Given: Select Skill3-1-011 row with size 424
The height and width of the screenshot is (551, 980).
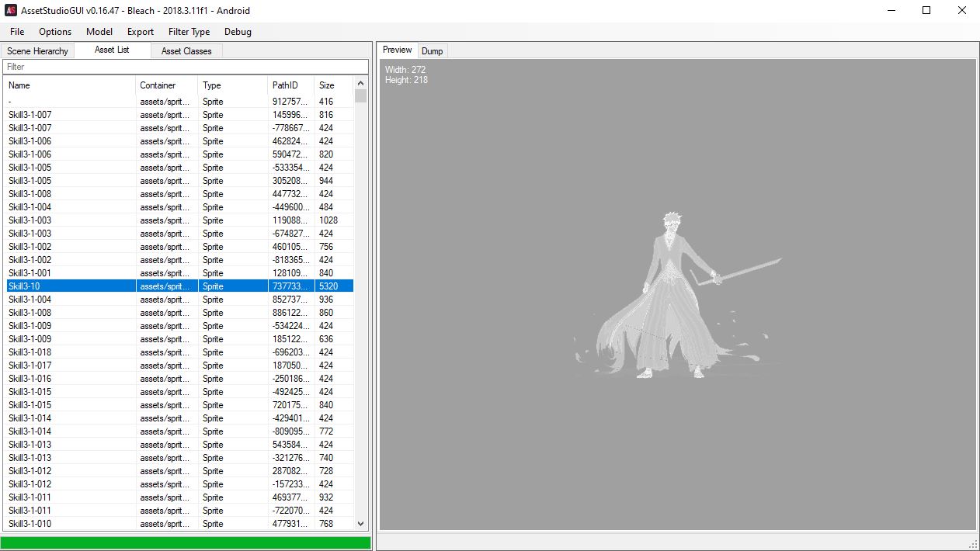Looking at the screenshot, I should 179,511.
